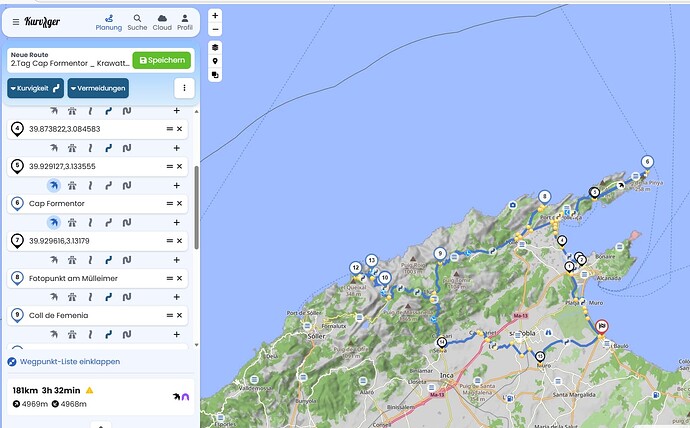Open the three-dot route options menu
Image resolution: width=690 pixels, height=428 pixels.
click(183, 88)
